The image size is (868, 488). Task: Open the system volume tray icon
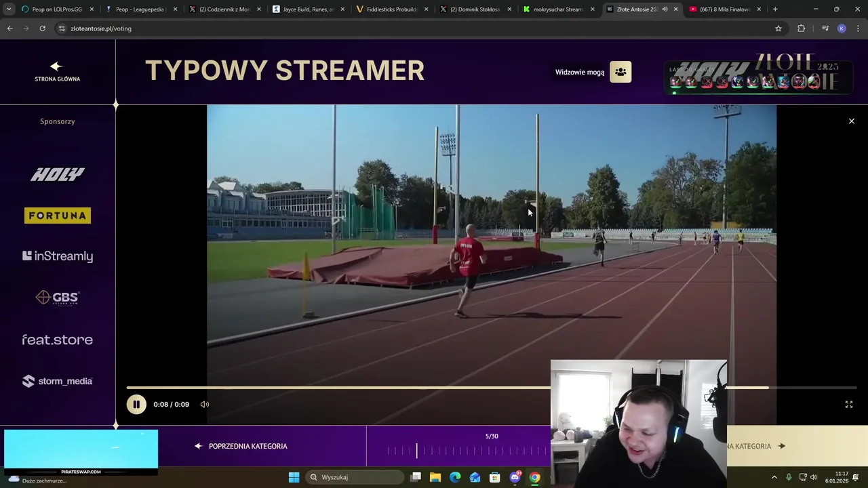pos(814,477)
